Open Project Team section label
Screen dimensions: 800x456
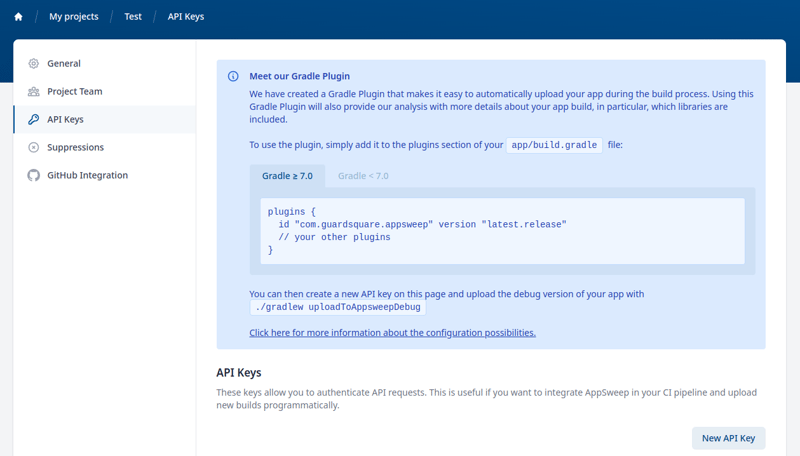click(74, 91)
